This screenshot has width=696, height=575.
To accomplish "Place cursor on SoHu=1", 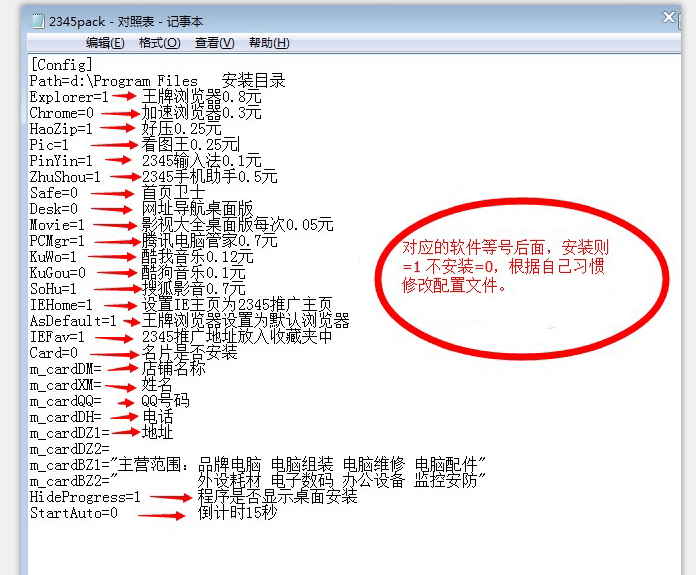I will coord(53,289).
